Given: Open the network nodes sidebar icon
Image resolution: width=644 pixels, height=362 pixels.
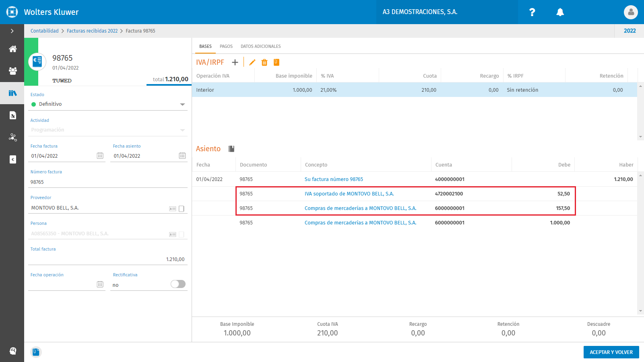Looking at the screenshot, I should click(x=13, y=138).
